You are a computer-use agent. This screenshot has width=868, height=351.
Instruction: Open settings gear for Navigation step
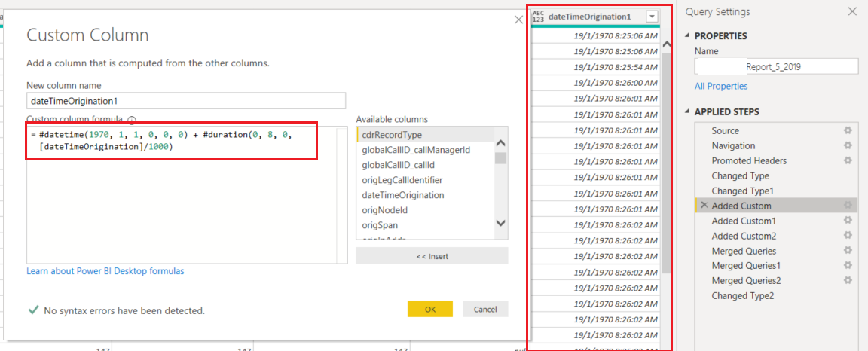click(x=847, y=145)
